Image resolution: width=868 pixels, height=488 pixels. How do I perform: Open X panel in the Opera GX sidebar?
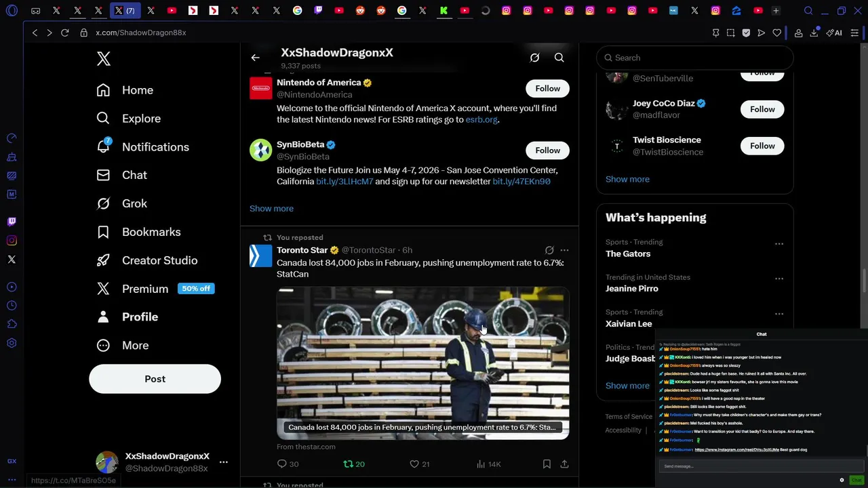12,260
